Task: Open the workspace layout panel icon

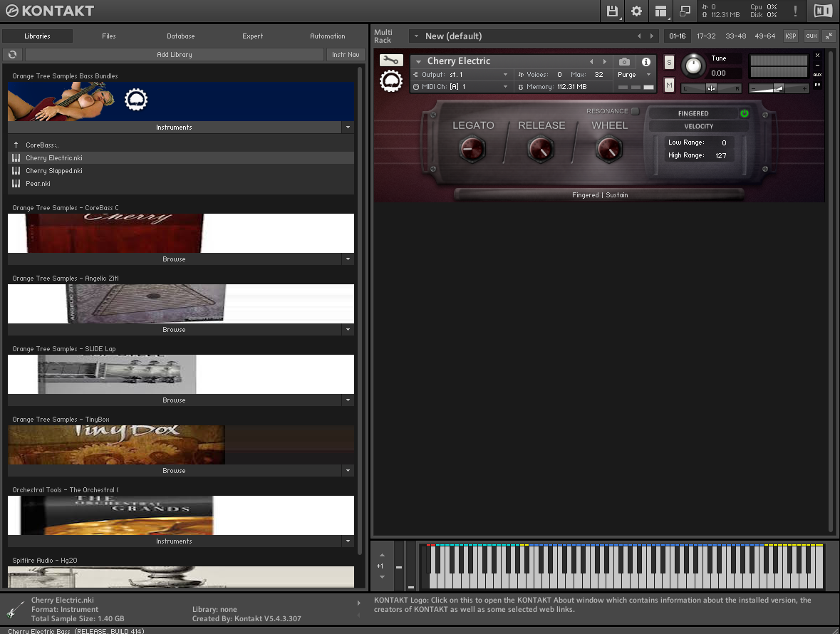Action: (x=660, y=11)
